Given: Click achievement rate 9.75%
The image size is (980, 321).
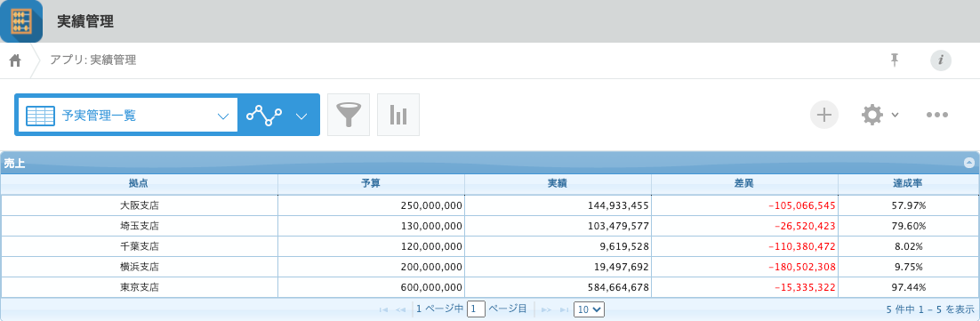Looking at the screenshot, I should click(x=909, y=267).
